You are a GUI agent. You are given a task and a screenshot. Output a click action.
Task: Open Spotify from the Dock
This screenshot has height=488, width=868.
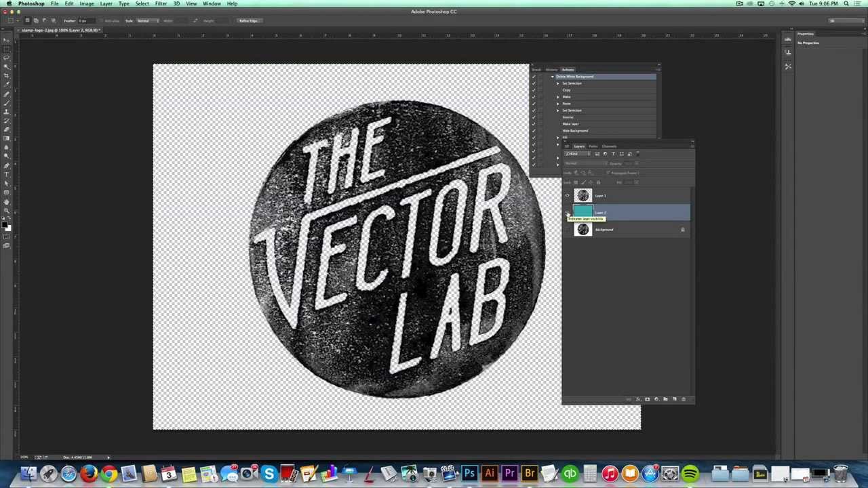coord(690,474)
